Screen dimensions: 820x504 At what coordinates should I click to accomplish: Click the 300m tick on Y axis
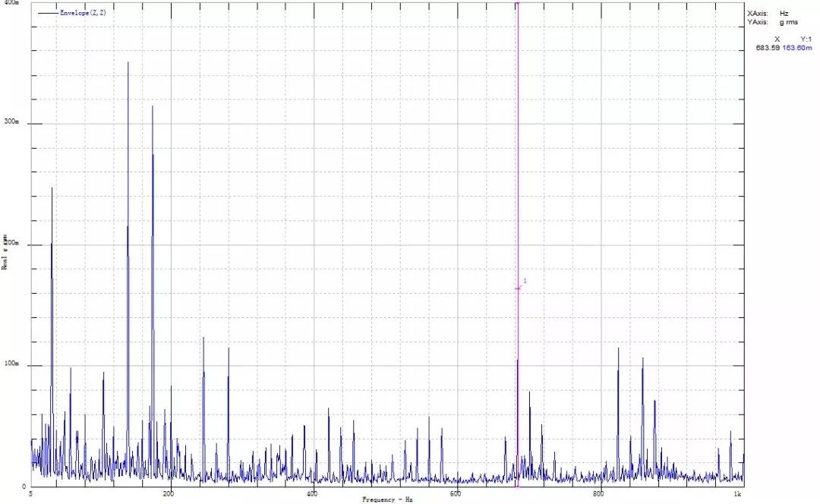pyautogui.click(x=11, y=121)
